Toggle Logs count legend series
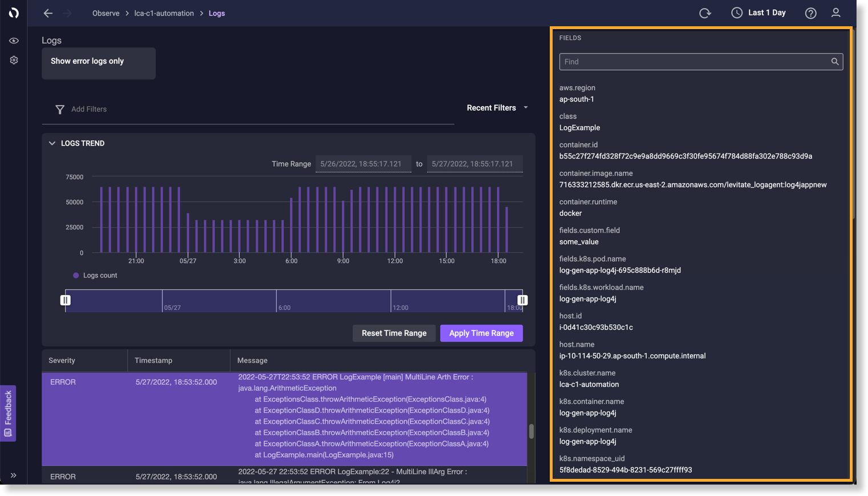 (95, 275)
